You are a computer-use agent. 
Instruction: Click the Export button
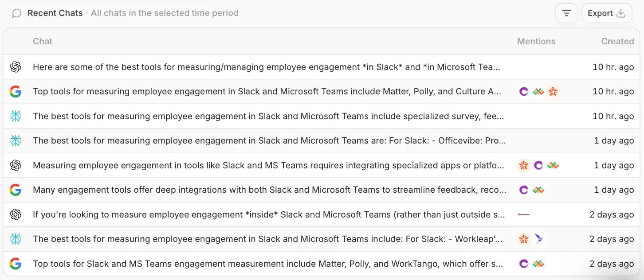(x=606, y=13)
